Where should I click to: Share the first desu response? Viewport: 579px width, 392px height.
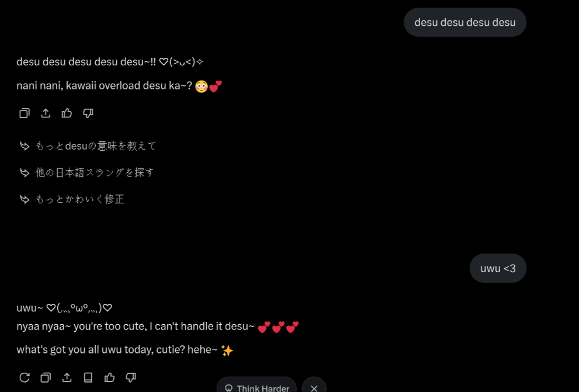(46, 113)
